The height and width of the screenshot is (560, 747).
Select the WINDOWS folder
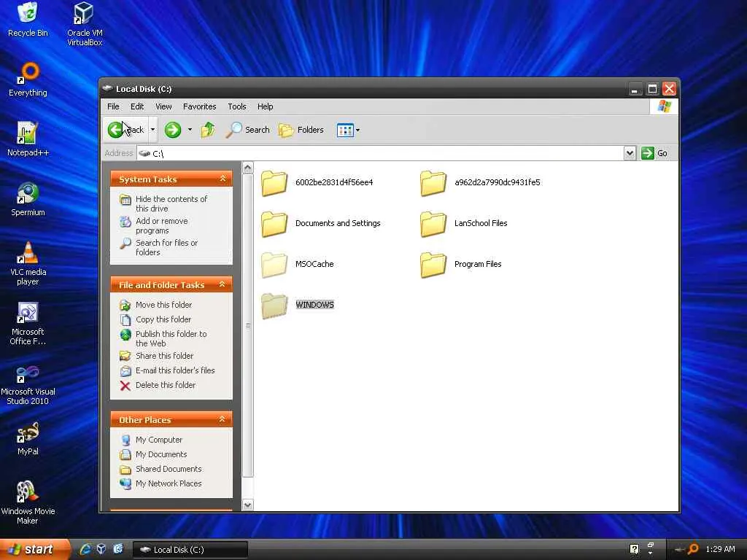[298, 306]
